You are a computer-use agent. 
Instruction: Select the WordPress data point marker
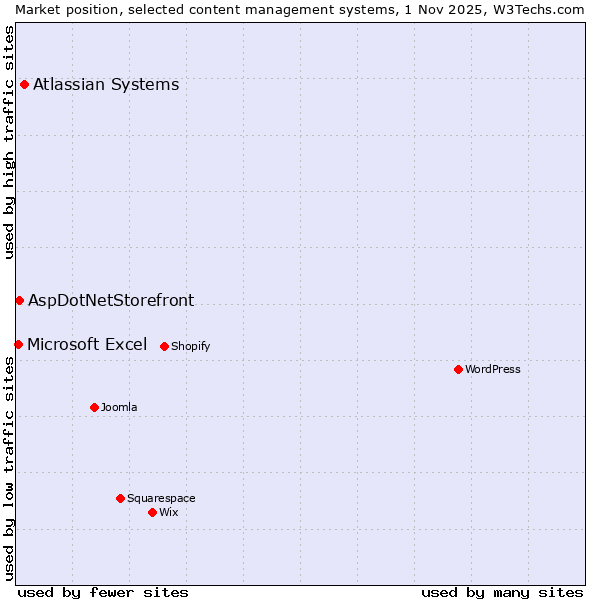pos(458,369)
